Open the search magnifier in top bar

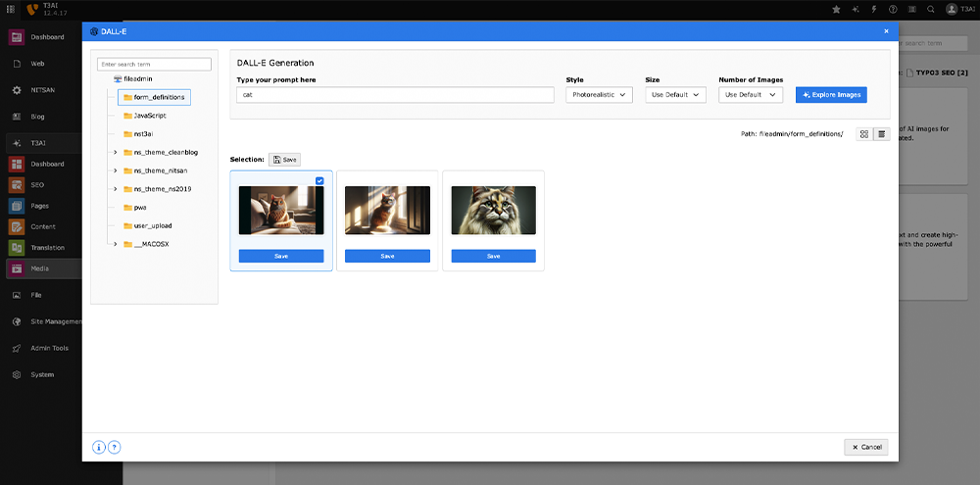click(x=930, y=9)
